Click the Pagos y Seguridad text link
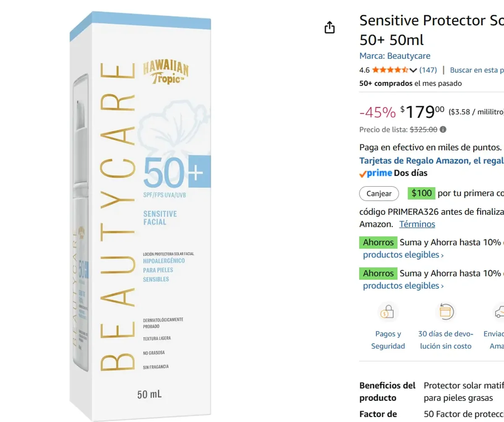This screenshot has width=504, height=422. [x=388, y=340]
